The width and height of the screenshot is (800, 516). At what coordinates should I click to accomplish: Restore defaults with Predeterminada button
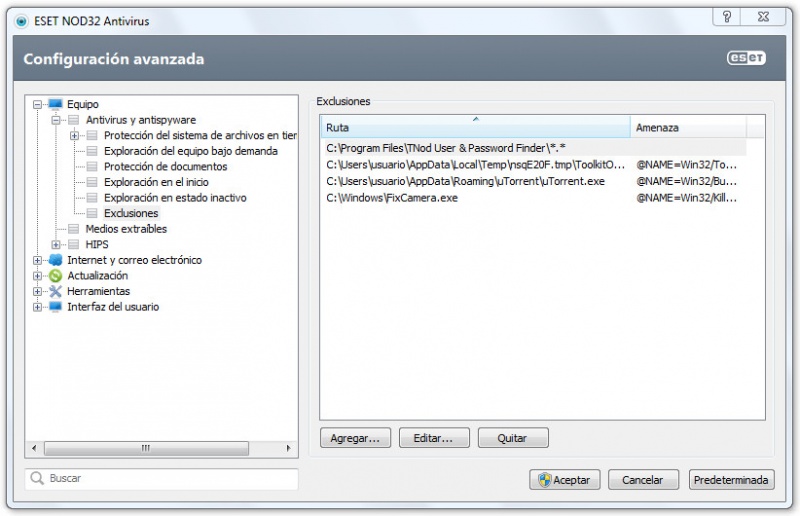tap(731, 480)
